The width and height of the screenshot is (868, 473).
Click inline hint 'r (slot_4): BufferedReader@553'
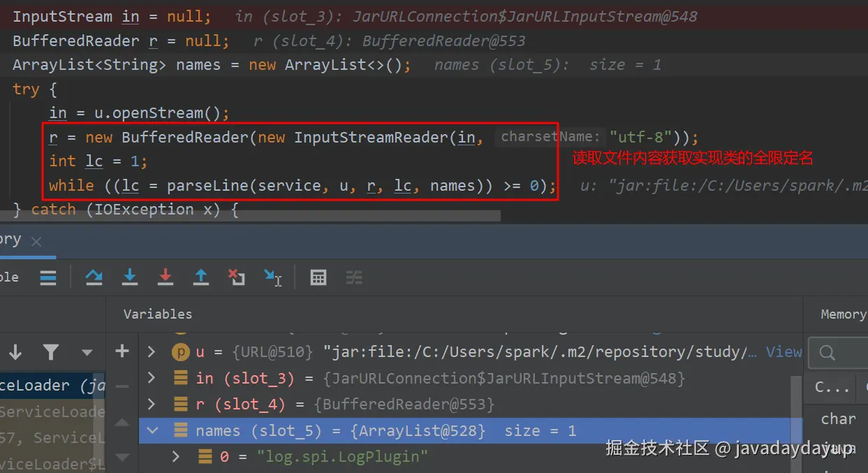click(x=390, y=41)
